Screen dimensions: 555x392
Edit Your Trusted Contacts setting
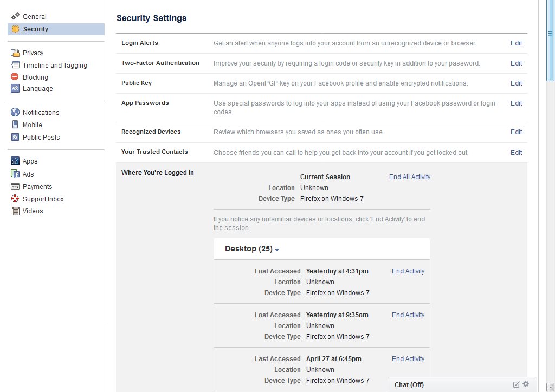pyautogui.click(x=516, y=152)
